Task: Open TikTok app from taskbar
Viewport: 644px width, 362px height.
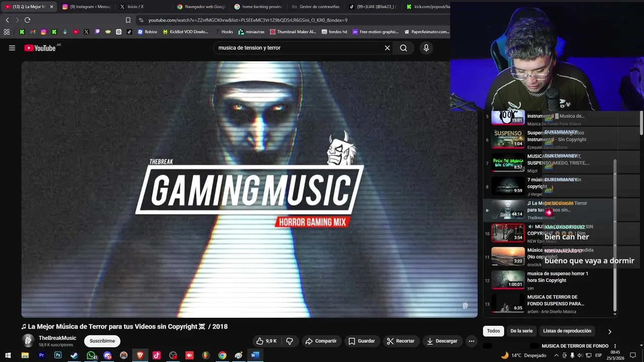Action: (x=156, y=355)
